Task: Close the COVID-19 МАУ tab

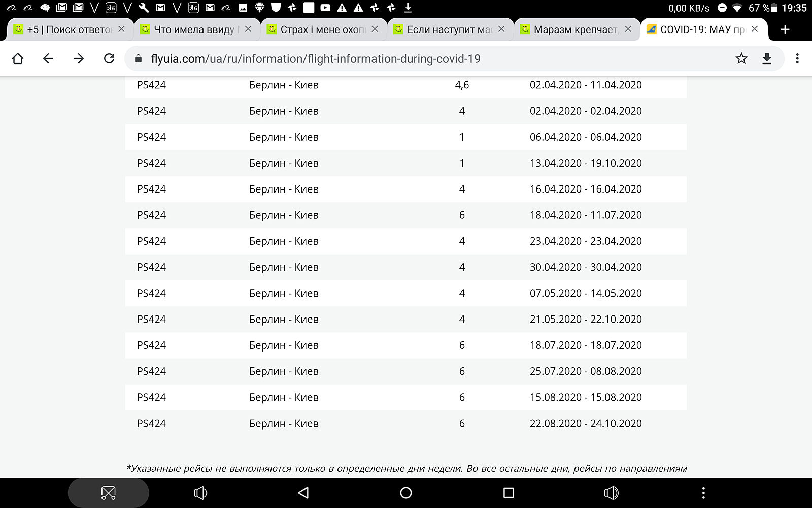Action: 755,29
